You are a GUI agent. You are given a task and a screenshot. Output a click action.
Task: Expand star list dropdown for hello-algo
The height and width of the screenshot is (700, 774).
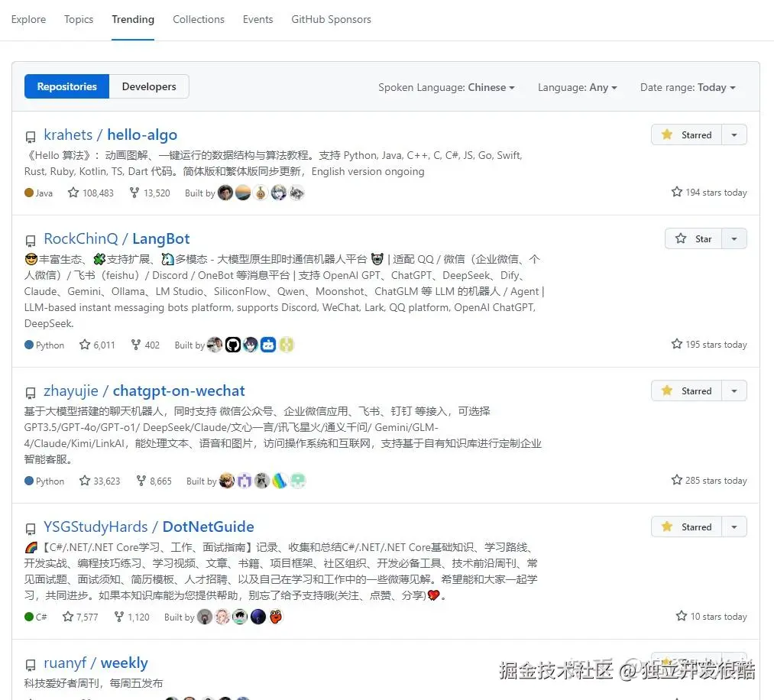click(x=734, y=134)
